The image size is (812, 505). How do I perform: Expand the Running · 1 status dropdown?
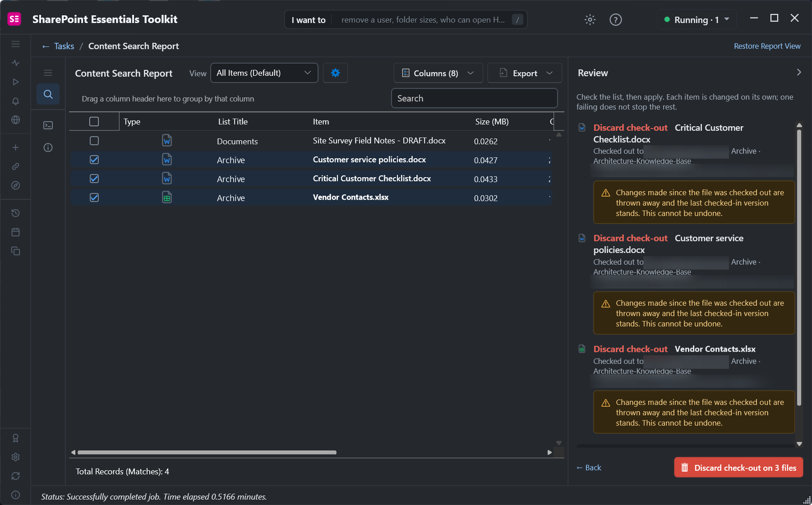697,19
